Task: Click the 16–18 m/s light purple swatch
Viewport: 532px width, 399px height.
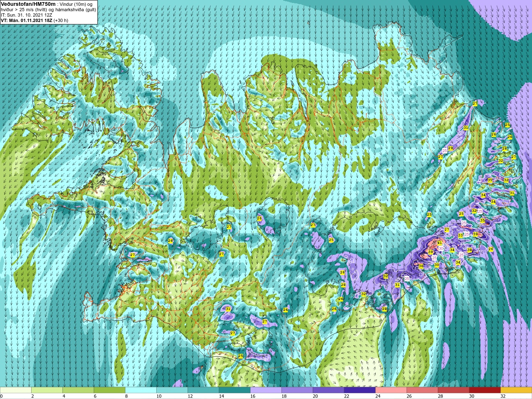Action: pyautogui.click(x=266, y=390)
